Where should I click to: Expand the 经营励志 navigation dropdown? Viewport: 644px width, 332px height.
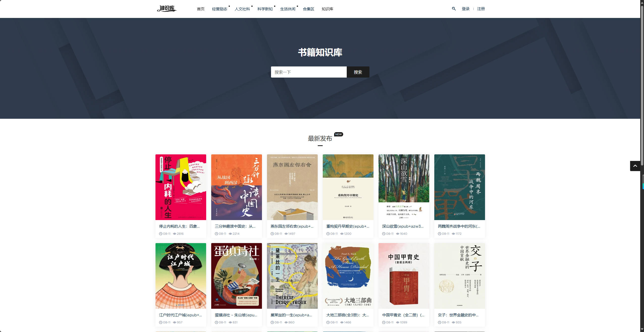click(220, 9)
